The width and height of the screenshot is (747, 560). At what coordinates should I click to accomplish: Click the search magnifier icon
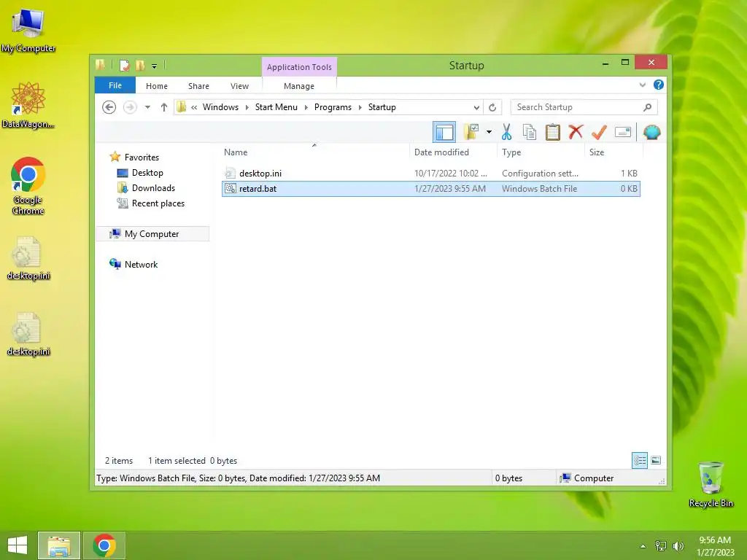click(x=647, y=107)
